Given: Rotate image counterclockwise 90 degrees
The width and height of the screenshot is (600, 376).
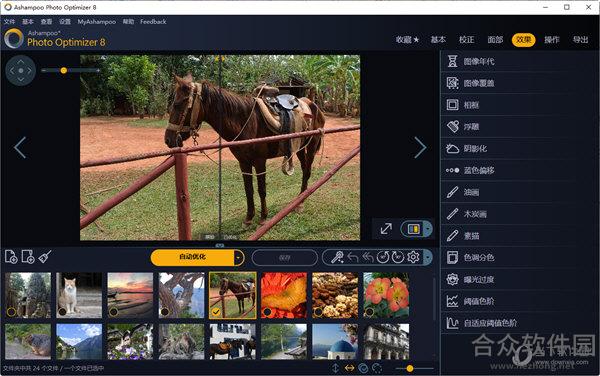Looking at the screenshot, I should click(x=383, y=257).
